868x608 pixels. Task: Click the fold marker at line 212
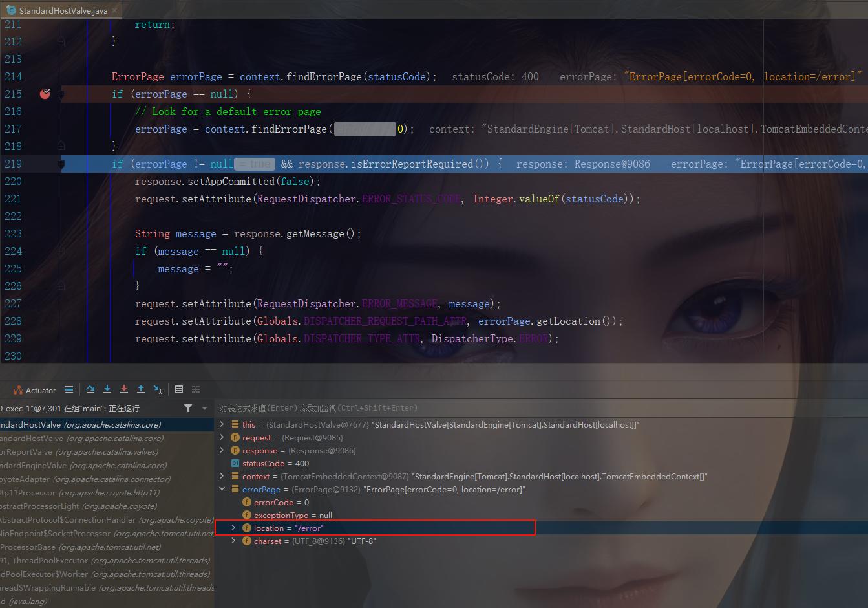[61, 41]
